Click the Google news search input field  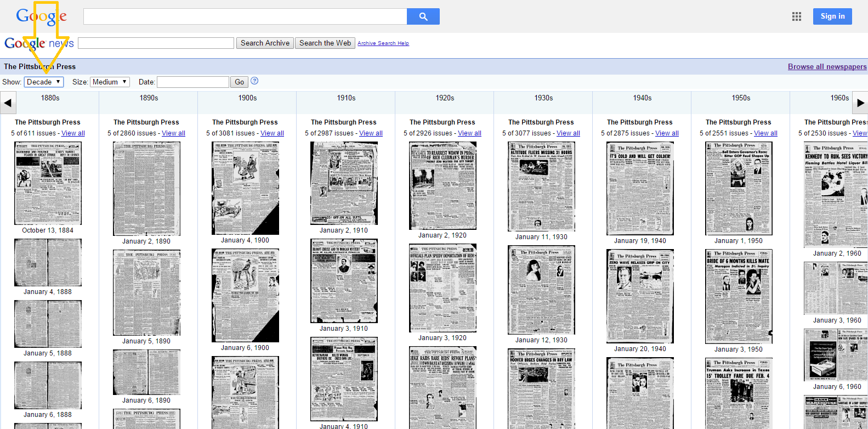(156, 43)
